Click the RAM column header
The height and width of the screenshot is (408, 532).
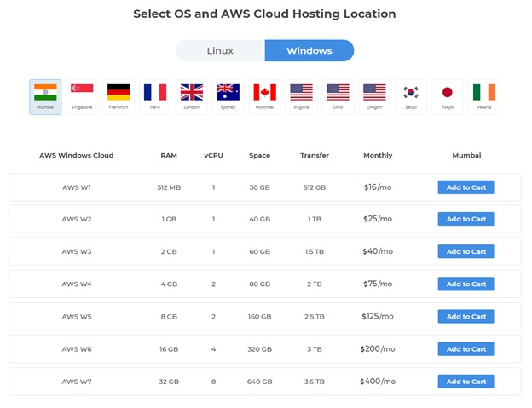coord(169,155)
